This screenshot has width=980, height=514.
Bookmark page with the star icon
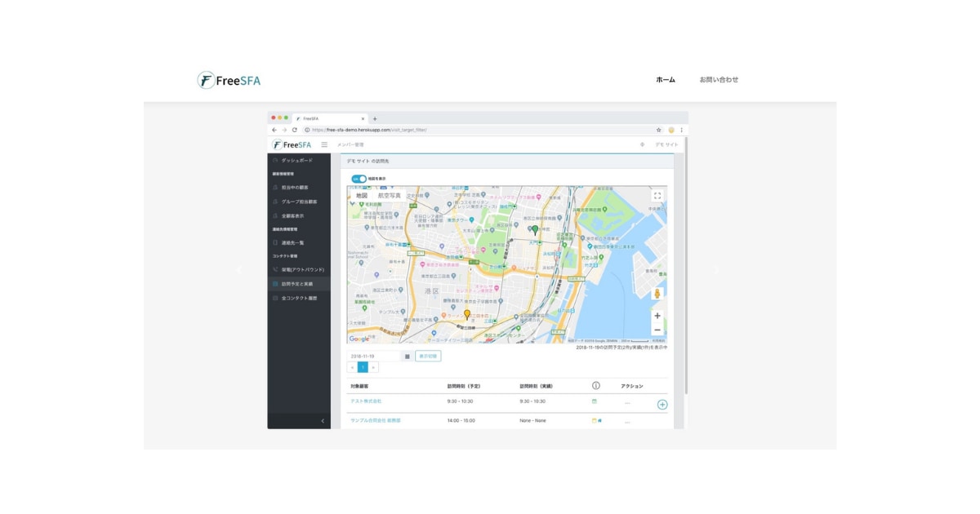658,130
